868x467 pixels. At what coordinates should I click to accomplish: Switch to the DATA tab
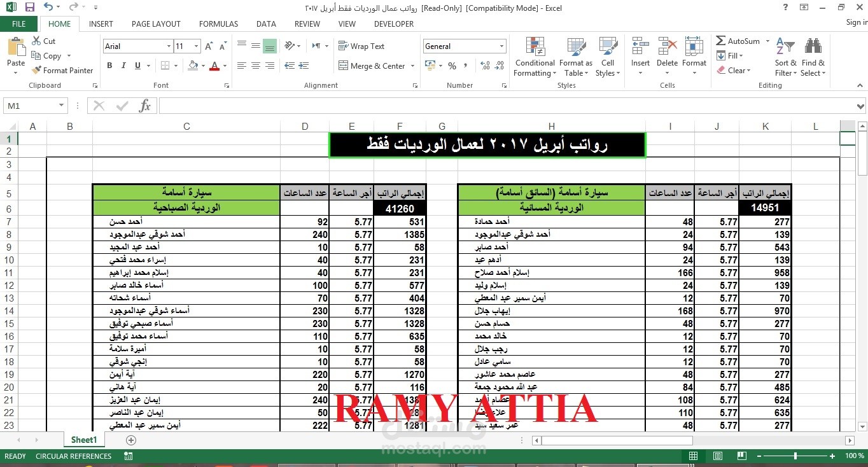[266, 24]
